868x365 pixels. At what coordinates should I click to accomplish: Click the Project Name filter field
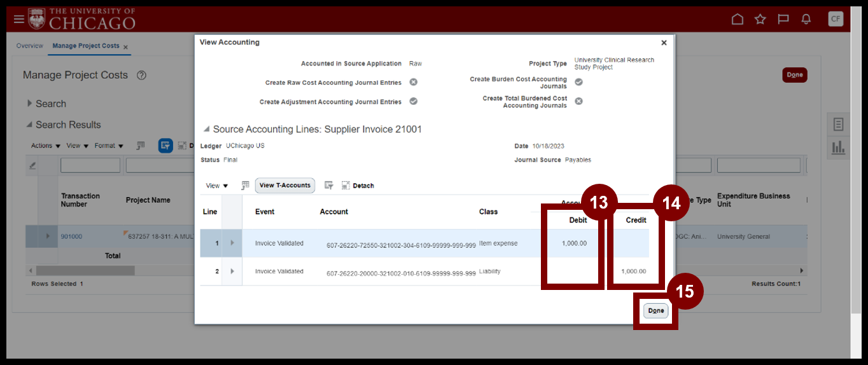[x=160, y=165]
